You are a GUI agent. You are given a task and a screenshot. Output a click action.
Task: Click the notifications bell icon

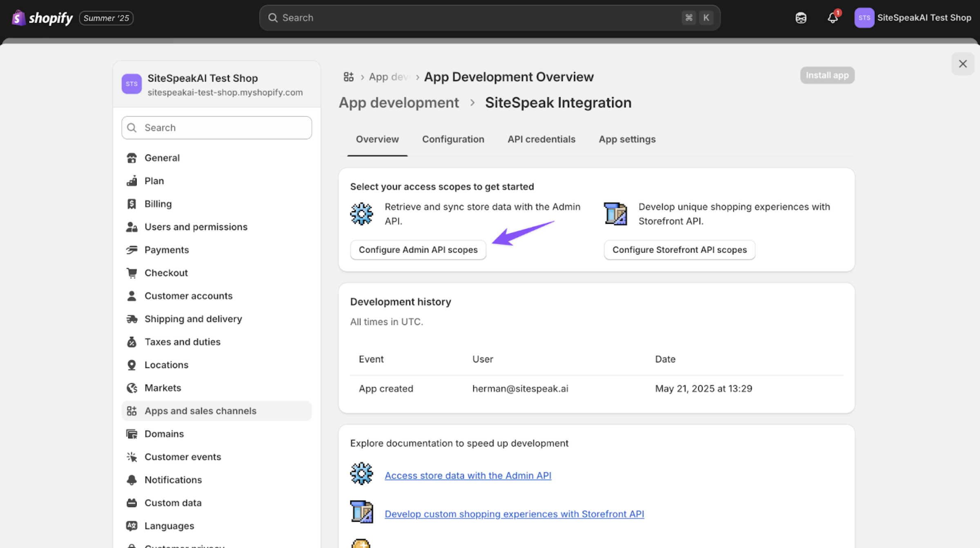(832, 18)
